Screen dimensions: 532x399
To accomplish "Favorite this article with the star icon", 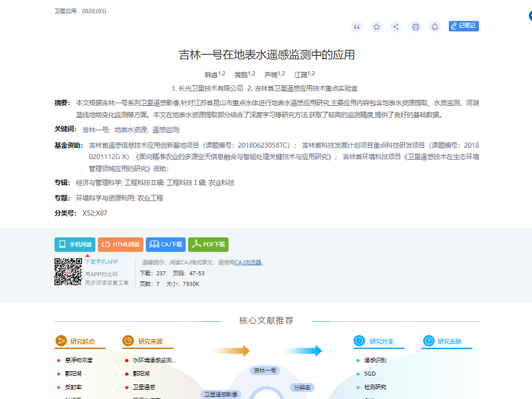I will [376, 27].
